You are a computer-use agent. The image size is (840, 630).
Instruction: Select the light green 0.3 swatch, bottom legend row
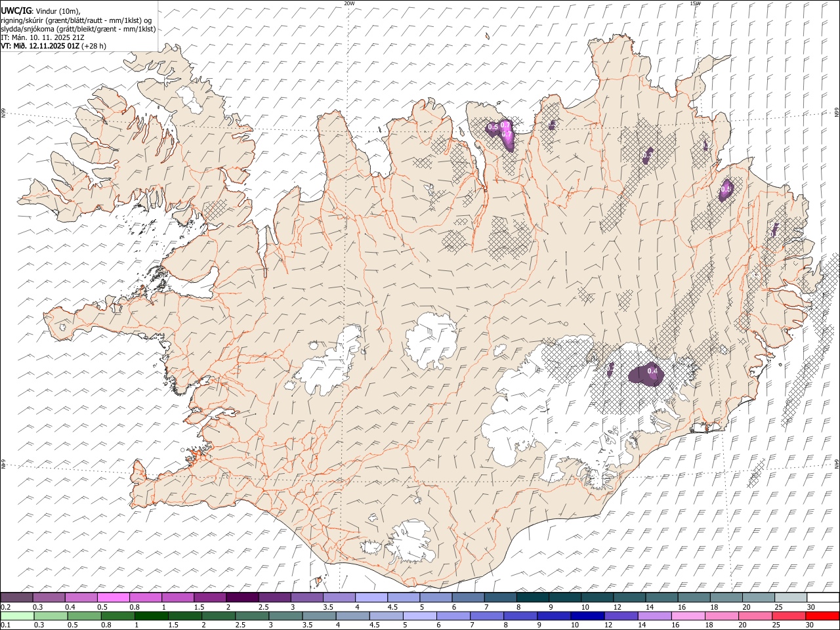click(x=51, y=616)
